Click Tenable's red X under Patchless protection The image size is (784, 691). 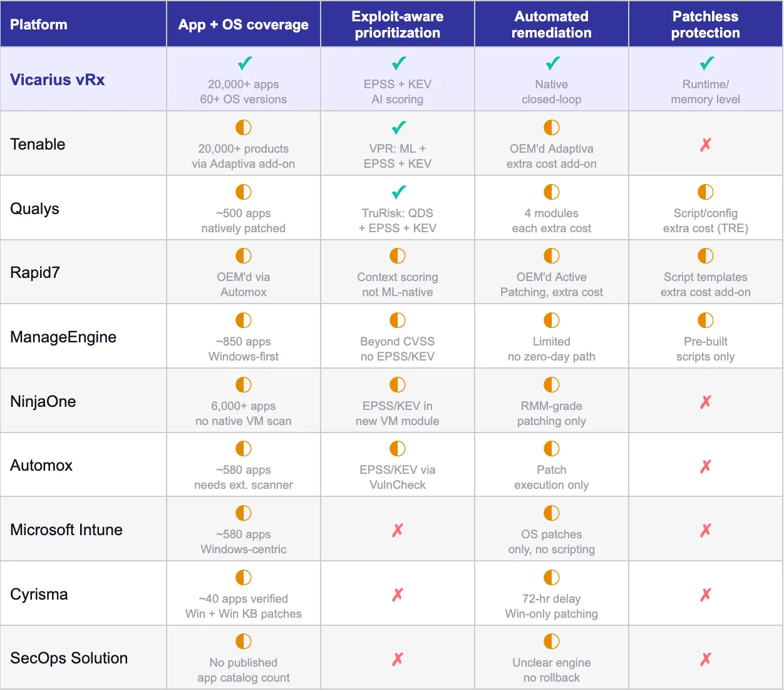pyautogui.click(x=706, y=145)
